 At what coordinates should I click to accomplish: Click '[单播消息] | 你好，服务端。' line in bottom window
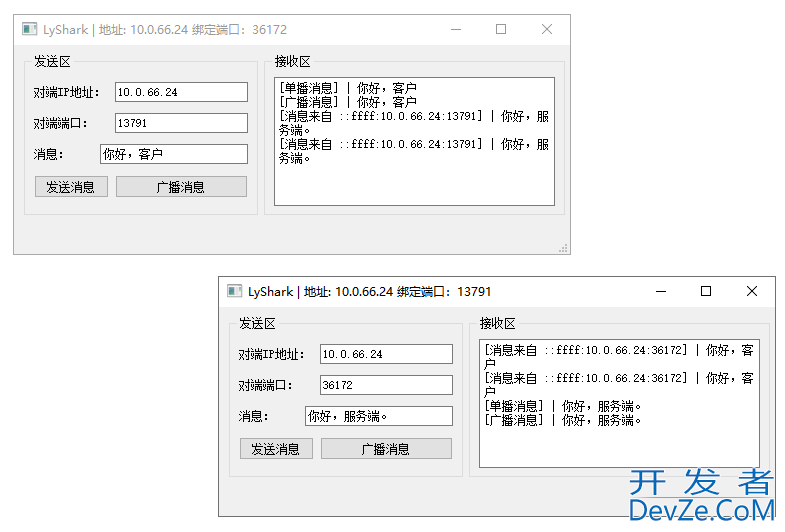563,406
